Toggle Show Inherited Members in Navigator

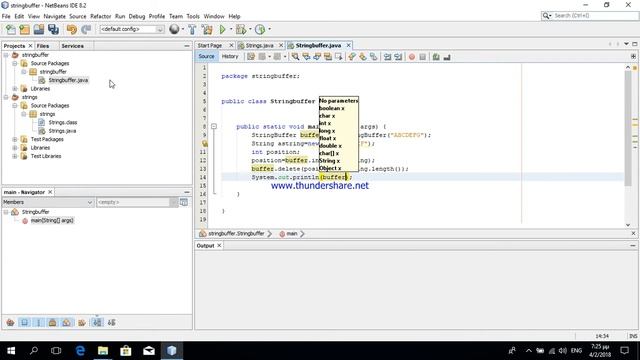click(x=10, y=322)
